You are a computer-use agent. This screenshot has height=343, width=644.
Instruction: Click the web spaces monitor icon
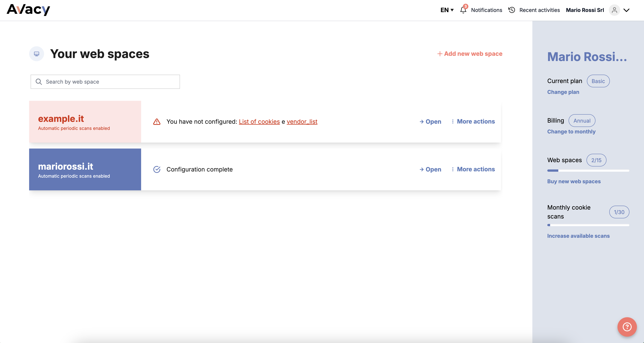pos(37,54)
